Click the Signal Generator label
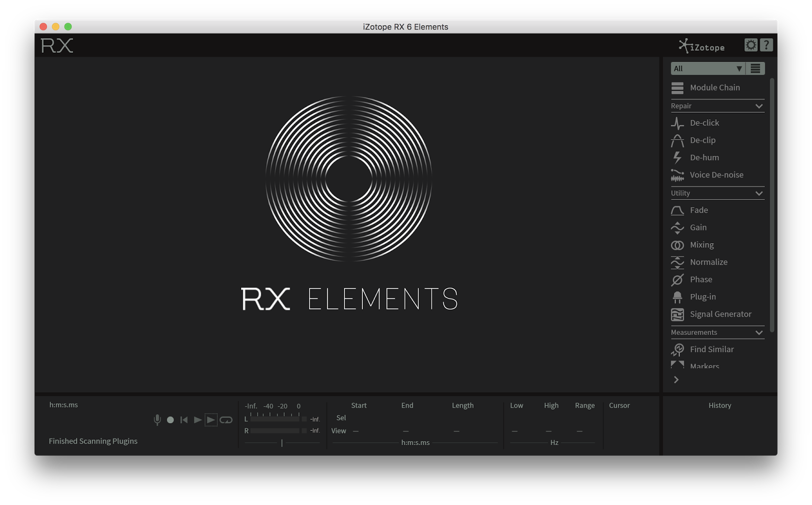This screenshot has width=812, height=505. click(x=721, y=314)
